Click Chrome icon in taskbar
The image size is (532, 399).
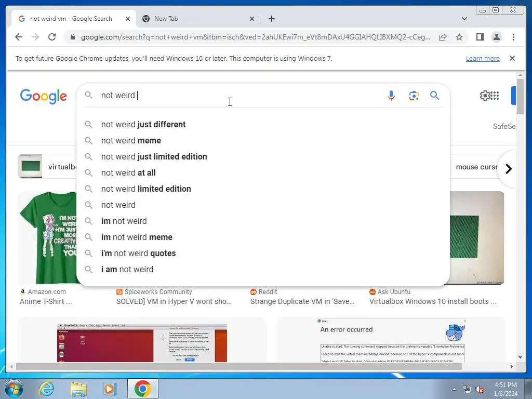coord(142,389)
